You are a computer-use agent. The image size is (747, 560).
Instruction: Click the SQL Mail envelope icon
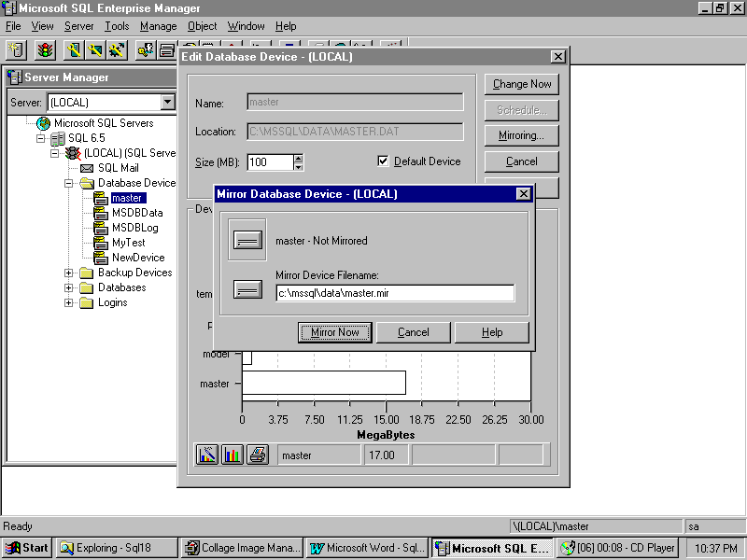tap(87, 168)
